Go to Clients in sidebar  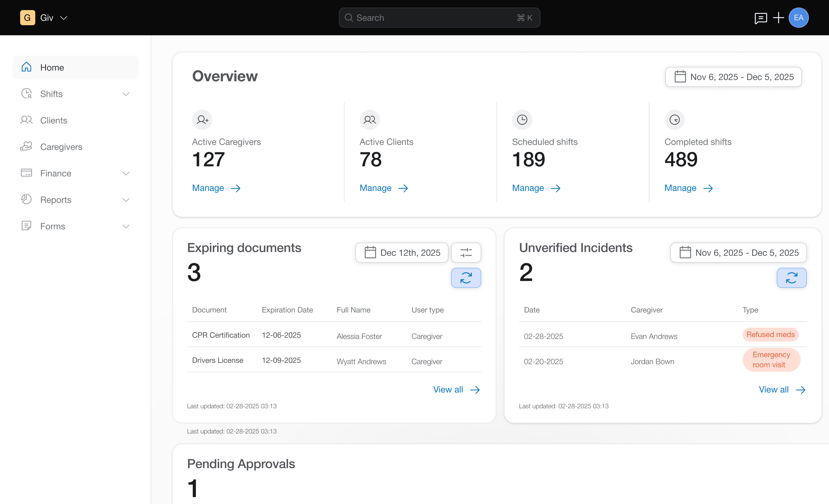(x=54, y=121)
